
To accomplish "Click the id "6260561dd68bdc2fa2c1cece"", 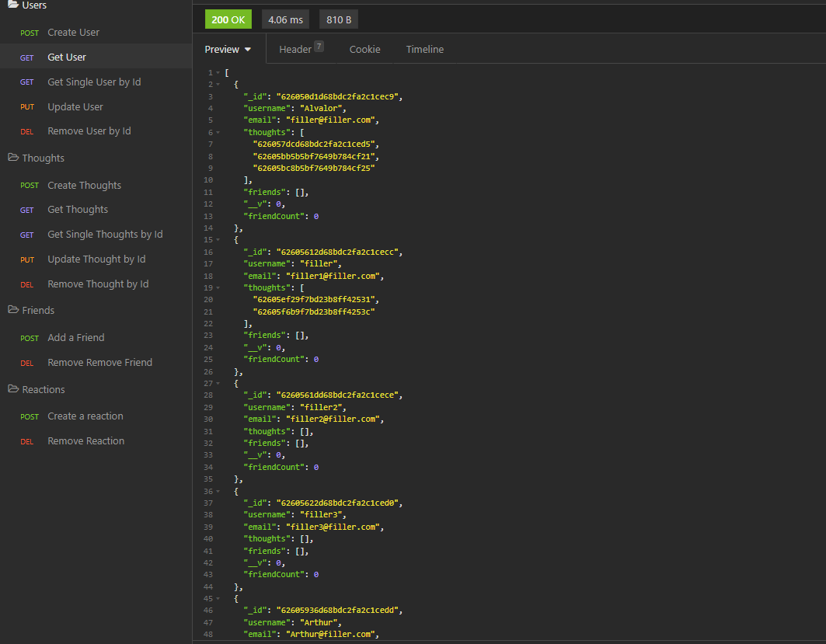I will click(337, 395).
